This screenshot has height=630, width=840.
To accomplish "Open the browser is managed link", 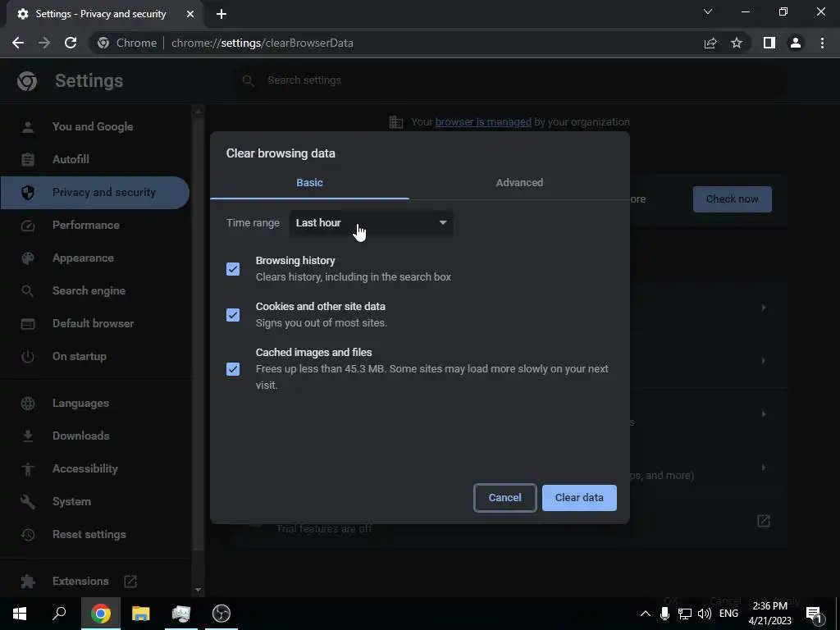I will pos(483,122).
